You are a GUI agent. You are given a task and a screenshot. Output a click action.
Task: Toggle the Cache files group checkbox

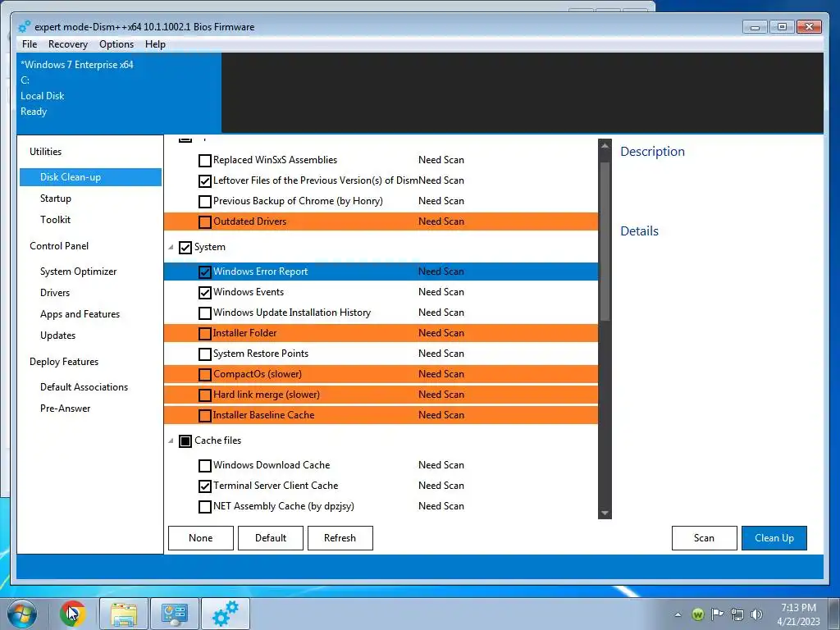(185, 441)
